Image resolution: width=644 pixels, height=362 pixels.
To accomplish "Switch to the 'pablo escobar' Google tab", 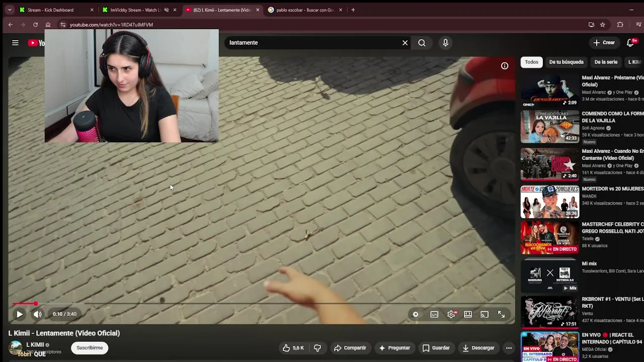I will pyautogui.click(x=305, y=10).
